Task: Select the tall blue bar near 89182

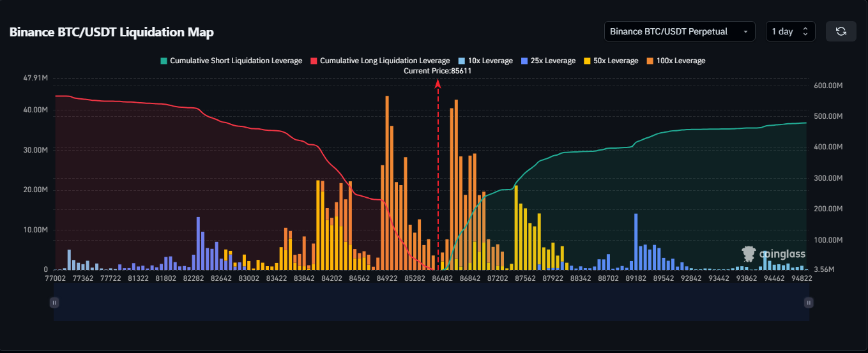Action: (636, 243)
